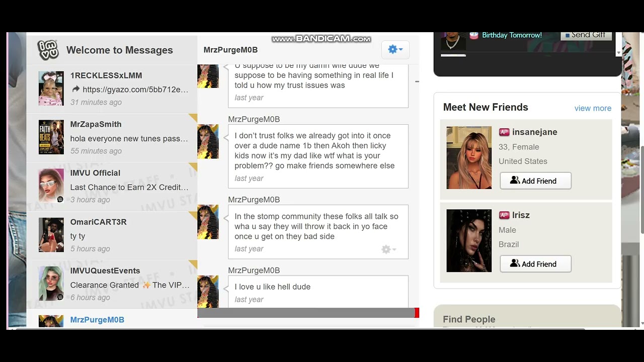Click the 'Birthday Tomorrow!' text
644x362 pixels.
(512, 35)
